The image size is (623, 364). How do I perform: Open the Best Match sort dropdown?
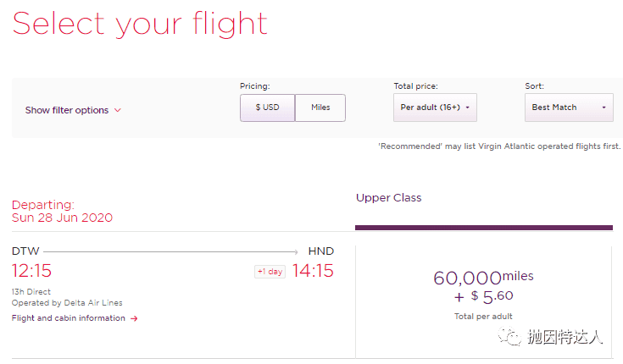pyautogui.click(x=569, y=108)
